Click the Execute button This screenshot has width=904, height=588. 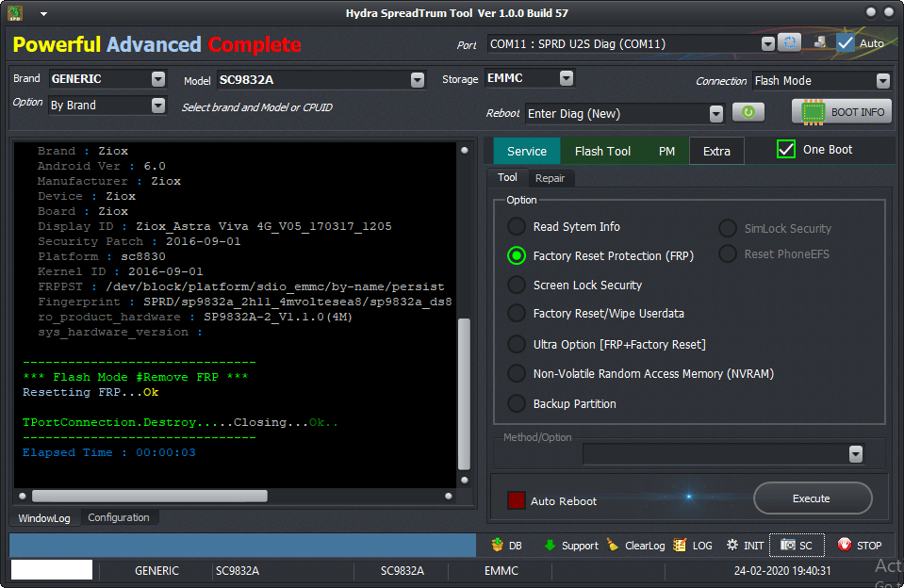tap(813, 498)
